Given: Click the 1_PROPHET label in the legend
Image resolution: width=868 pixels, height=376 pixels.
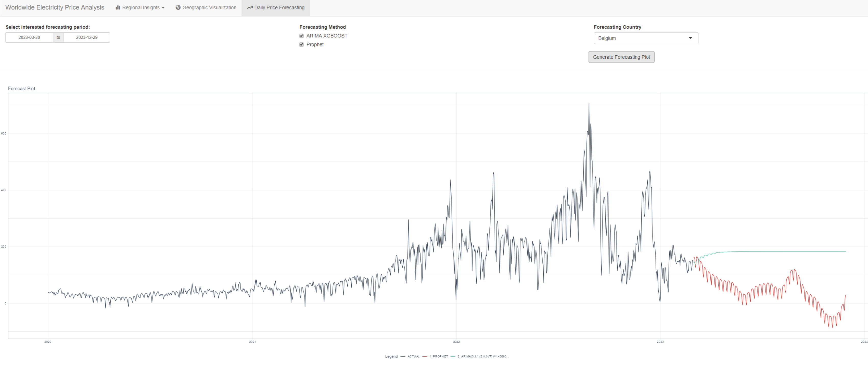Looking at the screenshot, I should [439, 356].
